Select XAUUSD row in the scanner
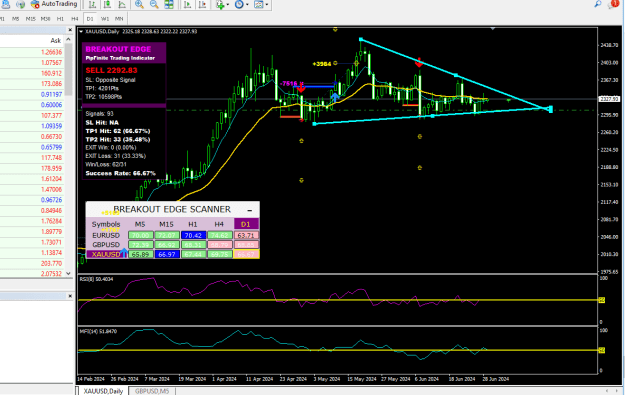625x395 pixels. (106, 254)
